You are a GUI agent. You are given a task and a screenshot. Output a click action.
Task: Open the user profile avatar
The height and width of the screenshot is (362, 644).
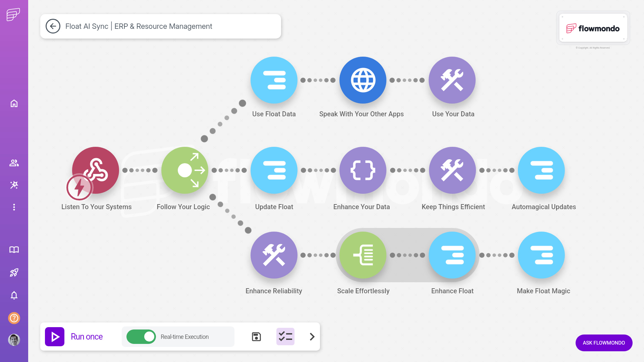[x=14, y=340]
